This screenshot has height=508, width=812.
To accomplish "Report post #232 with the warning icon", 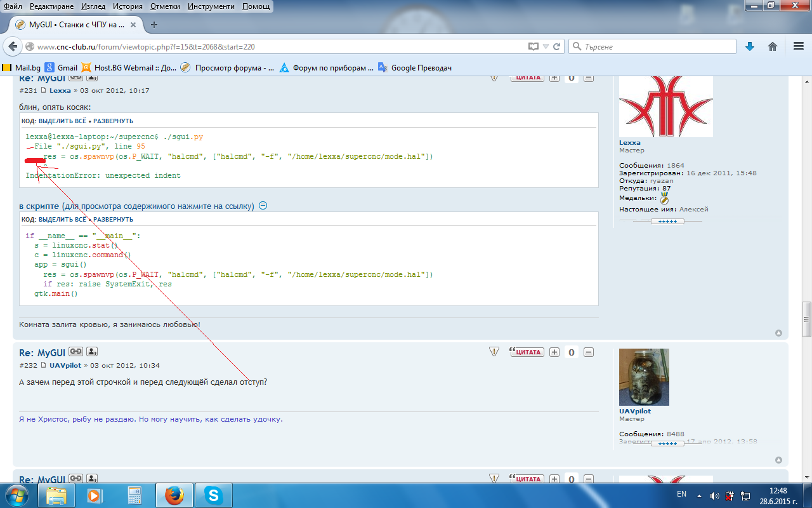I will 494,352.
